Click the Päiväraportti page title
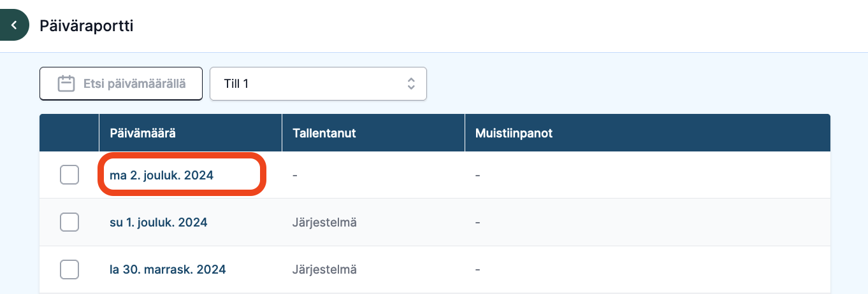868x294 pixels. tap(87, 26)
